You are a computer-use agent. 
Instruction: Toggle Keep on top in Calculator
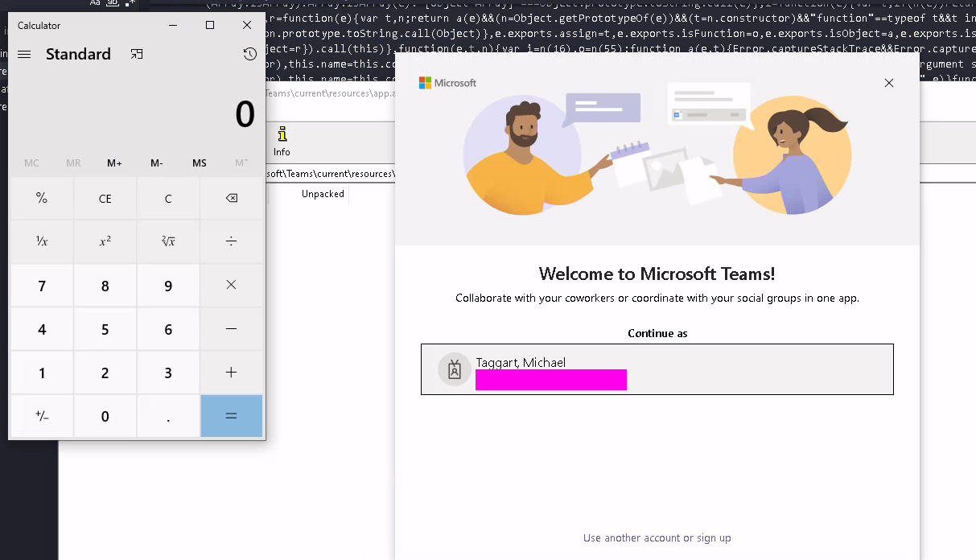[x=137, y=54]
